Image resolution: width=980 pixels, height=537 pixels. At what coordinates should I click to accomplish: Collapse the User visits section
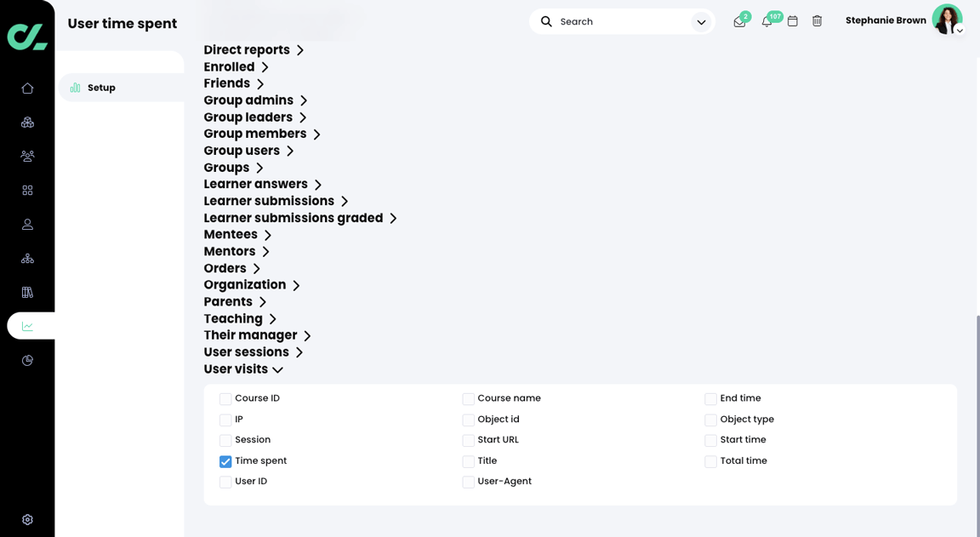[x=244, y=368]
